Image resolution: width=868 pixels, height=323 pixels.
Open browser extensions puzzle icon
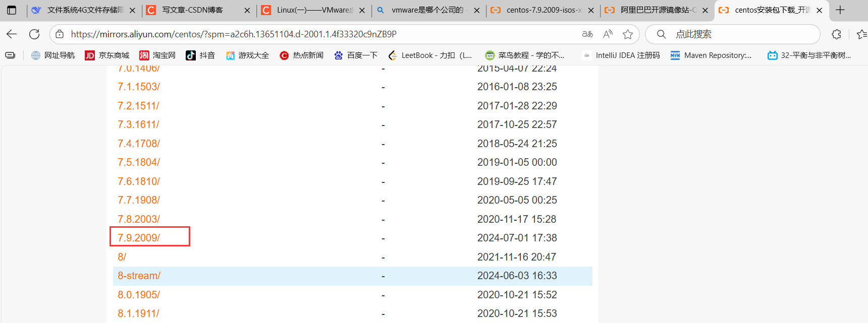click(x=836, y=34)
